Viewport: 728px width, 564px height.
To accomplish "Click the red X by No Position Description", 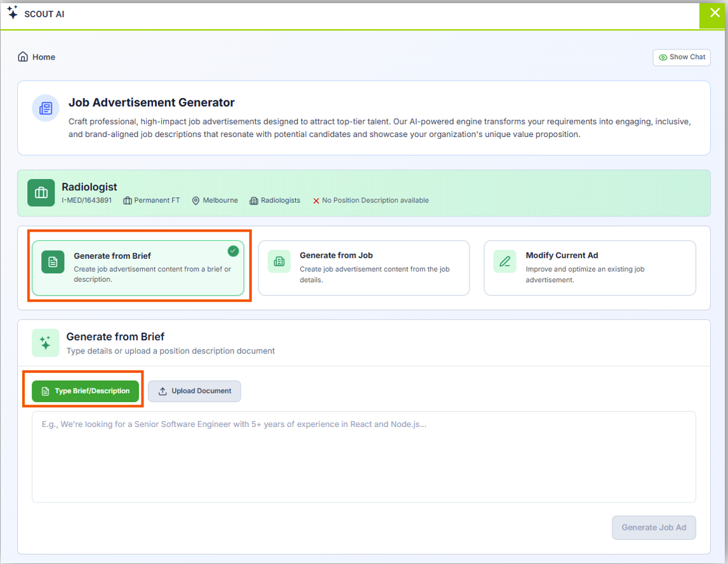I will pos(316,200).
